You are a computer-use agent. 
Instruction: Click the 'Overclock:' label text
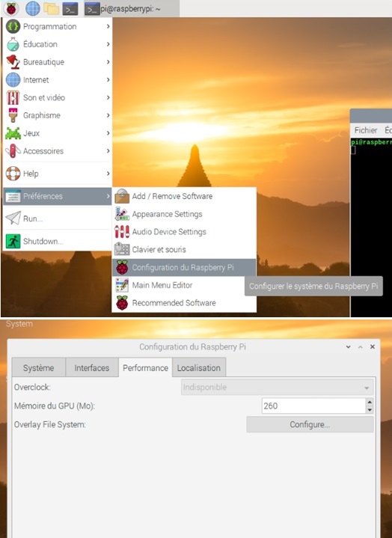point(32,388)
